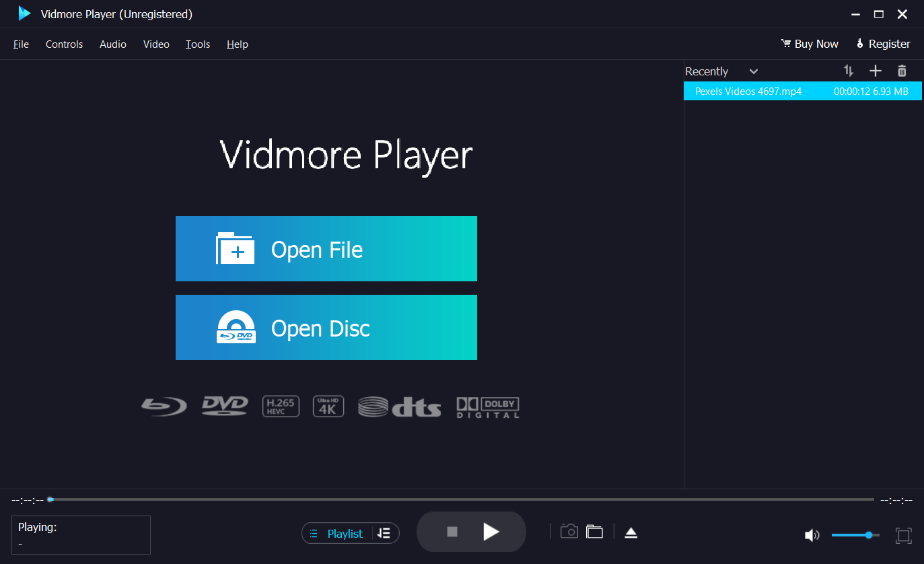Adjust the volume slider

coord(855,535)
